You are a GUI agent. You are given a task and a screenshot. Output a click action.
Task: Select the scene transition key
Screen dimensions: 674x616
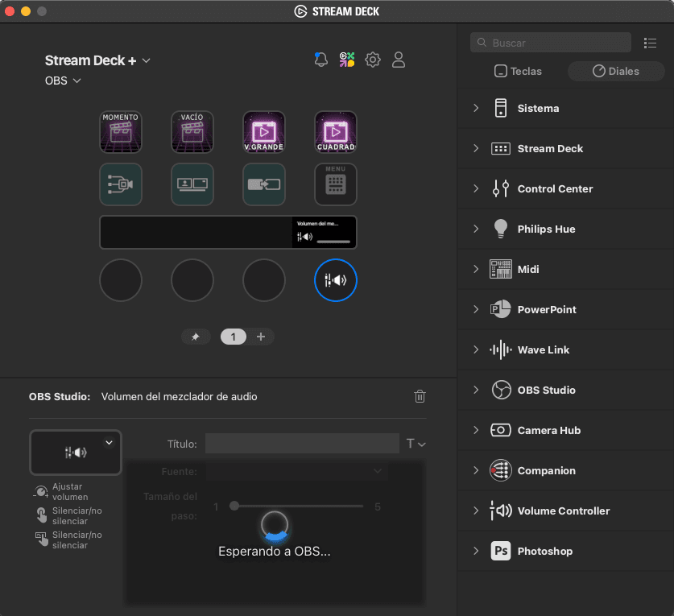(x=264, y=184)
